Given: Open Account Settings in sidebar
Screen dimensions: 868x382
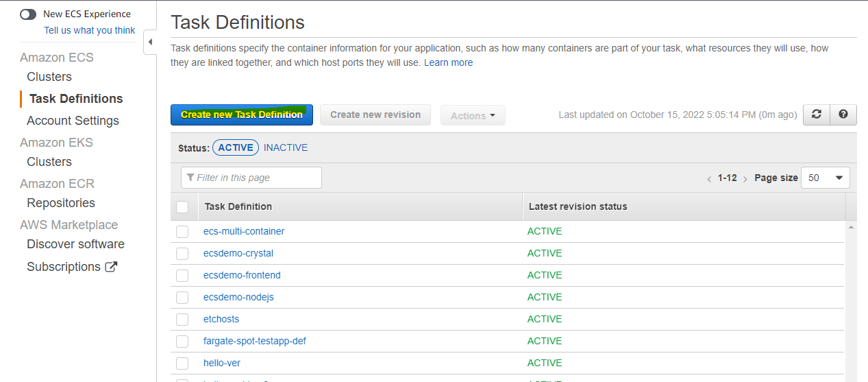Looking at the screenshot, I should click(73, 121).
